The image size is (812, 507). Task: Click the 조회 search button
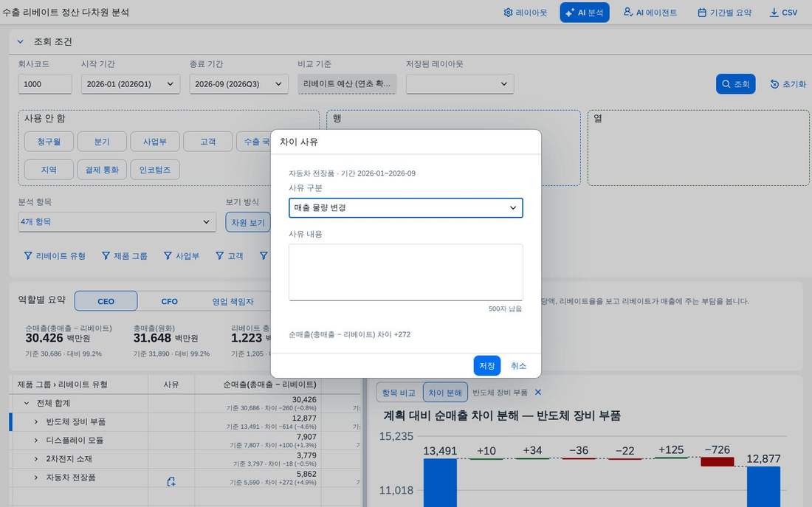coord(735,84)
